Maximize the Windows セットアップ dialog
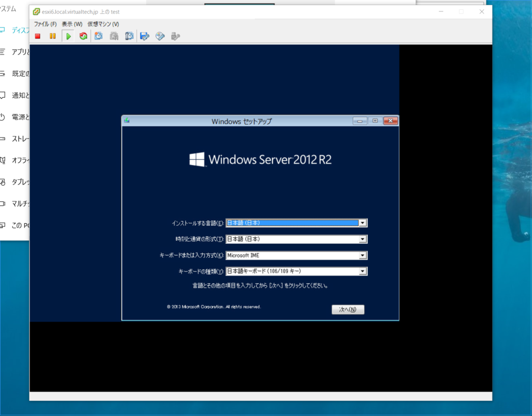Viewport: 532px width, 416px height. (x=375, y=121)
